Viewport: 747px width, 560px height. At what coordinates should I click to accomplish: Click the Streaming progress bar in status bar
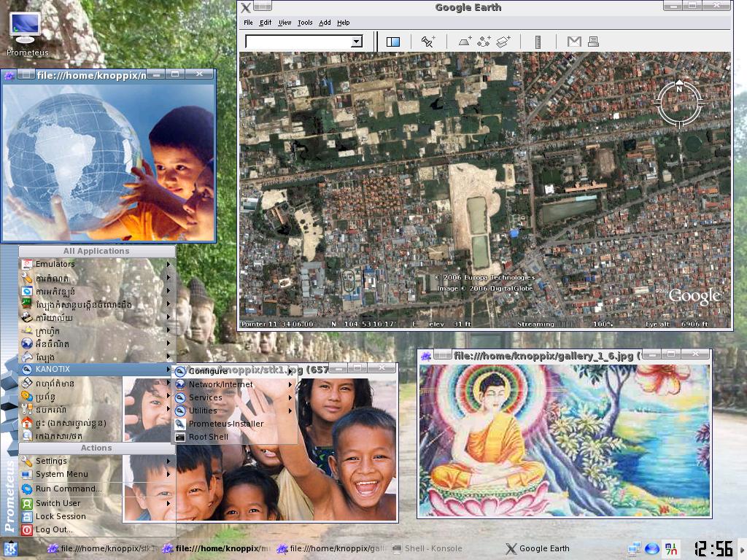[x=566, y=324]
